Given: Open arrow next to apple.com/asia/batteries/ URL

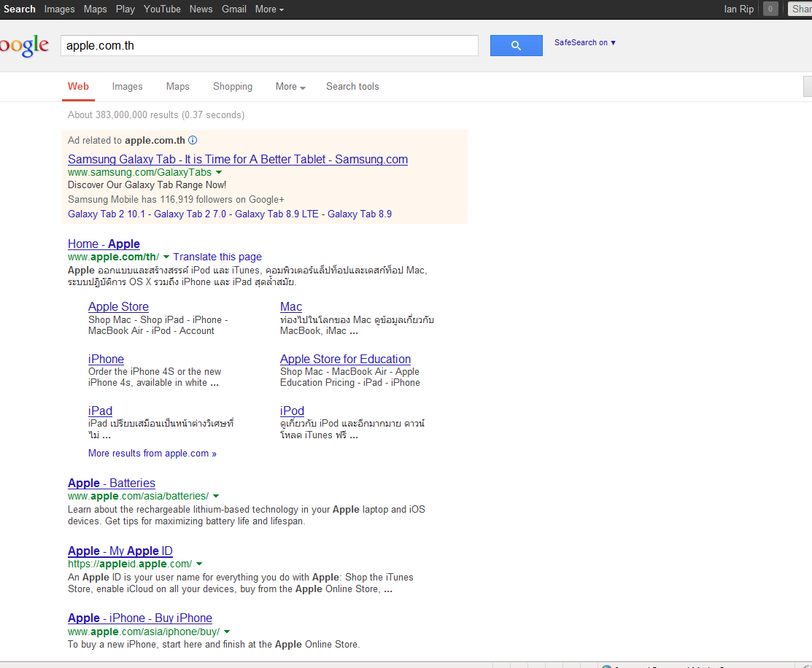Looking at the screenshot, I should pyautogui.click(x=216, y=496).
